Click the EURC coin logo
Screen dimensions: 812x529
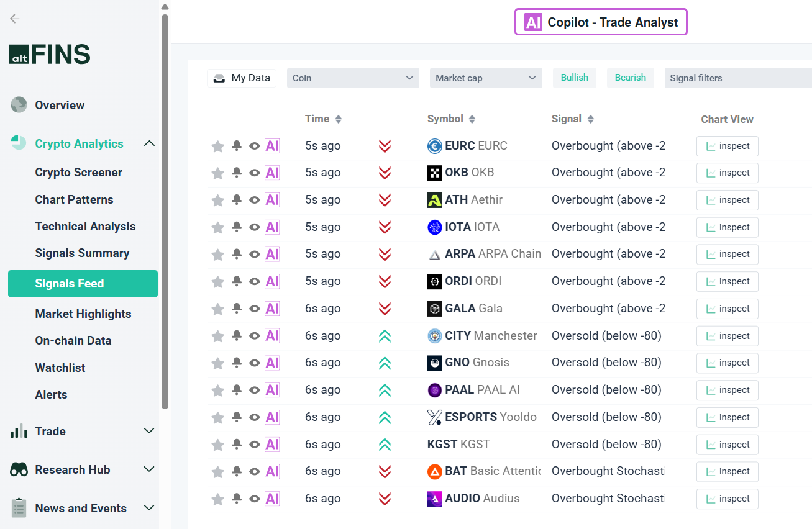[x=435, y=146]
